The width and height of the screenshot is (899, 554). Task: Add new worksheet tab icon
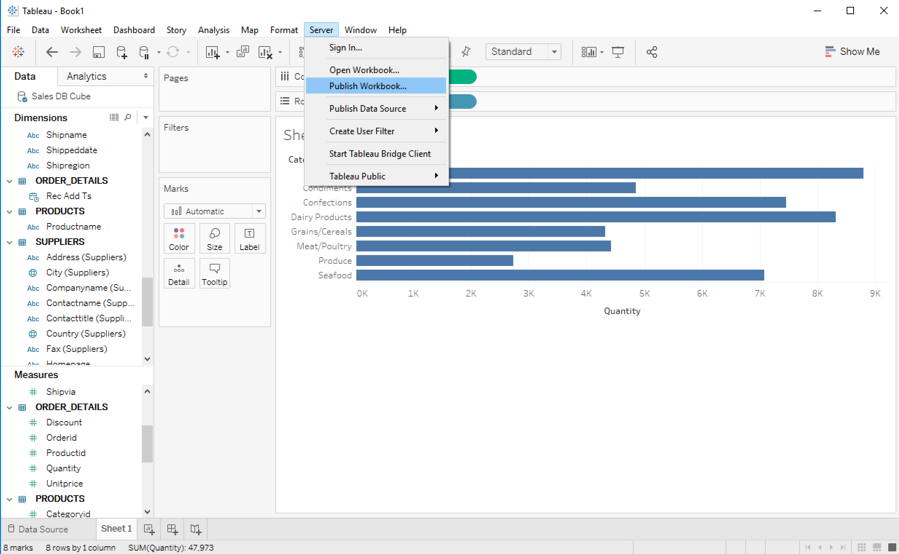click(149, 529)
